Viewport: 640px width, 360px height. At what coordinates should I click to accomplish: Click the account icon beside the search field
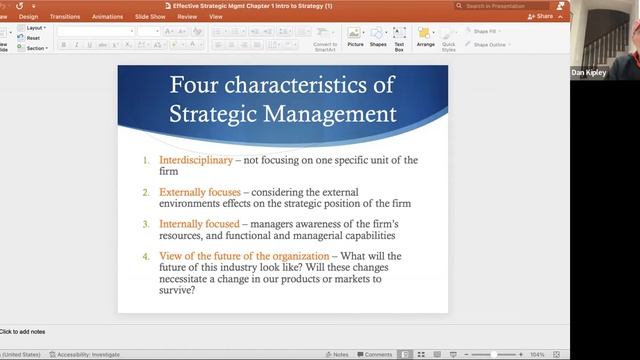click(x=561, y=6)
